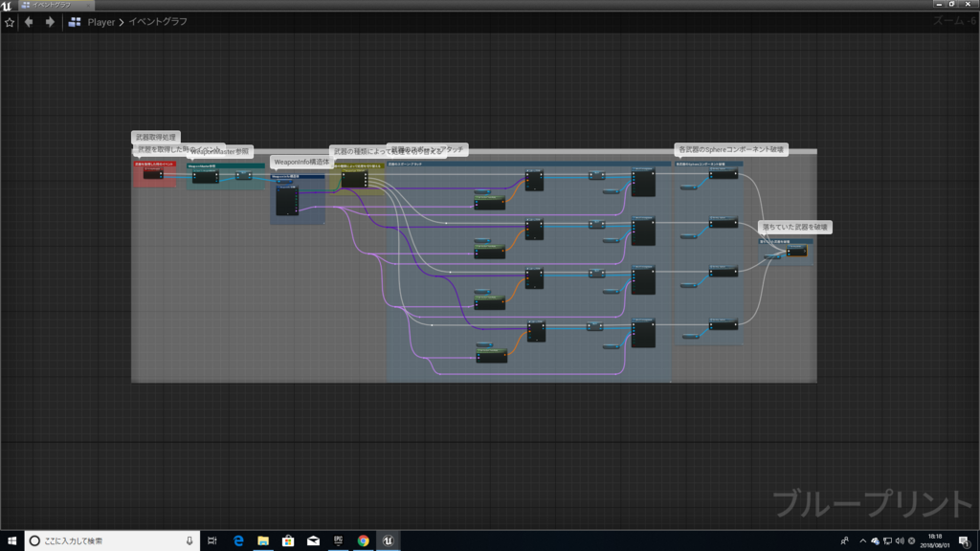
Task: Select the WeaponMaster参照 comment bubble
Action: [220, 151]
